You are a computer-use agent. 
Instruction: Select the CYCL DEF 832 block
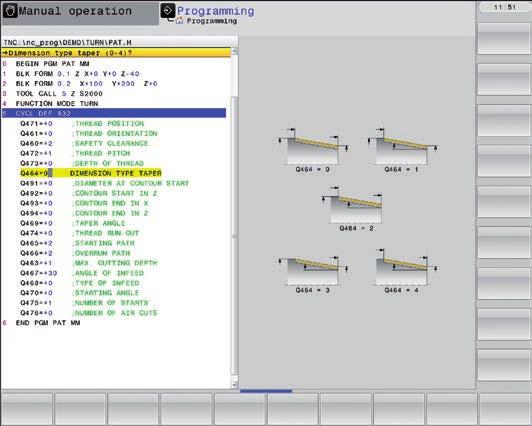pyautogui.click(x=114, y=113)
